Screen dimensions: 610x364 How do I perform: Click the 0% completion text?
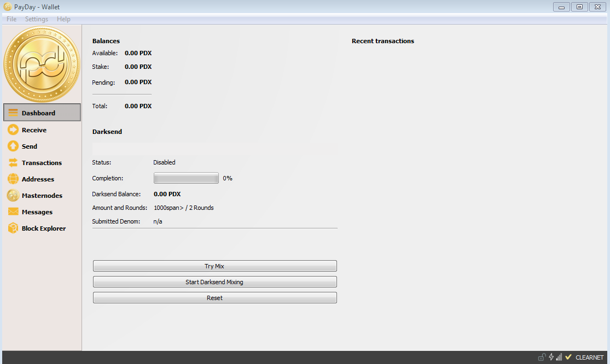pyautogui.click(x=228, y=178)
